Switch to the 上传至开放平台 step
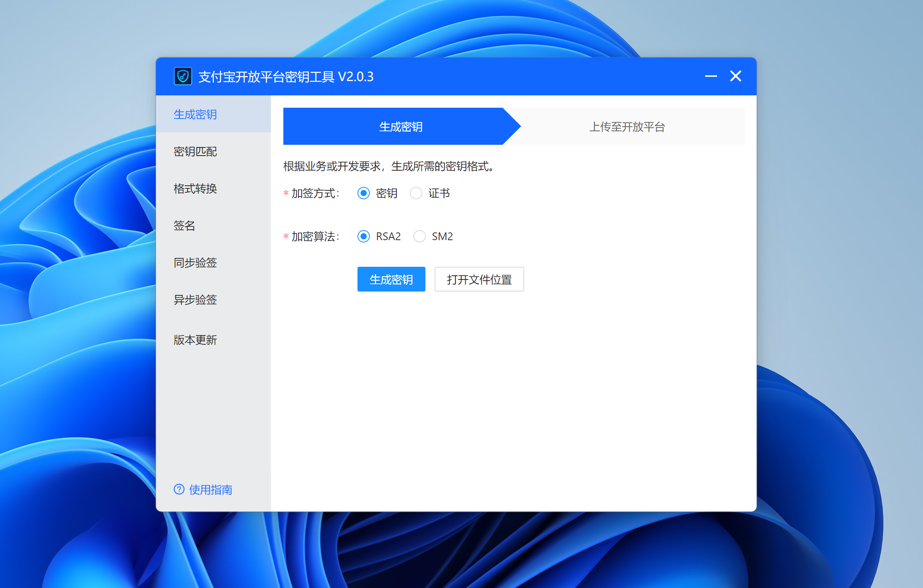 point(627,126)
